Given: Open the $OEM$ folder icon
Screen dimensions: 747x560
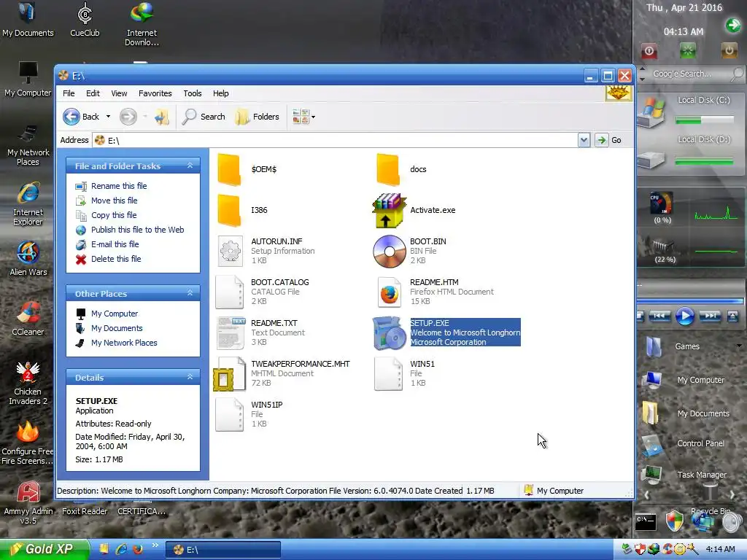Looking at the screenshot, I should (x=229, y=169).
